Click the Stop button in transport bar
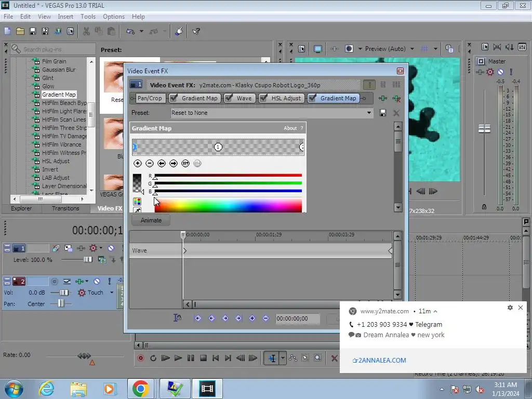The height and width of the screenshot is (399, 532). pyautogui.click(x=203, y=358)
